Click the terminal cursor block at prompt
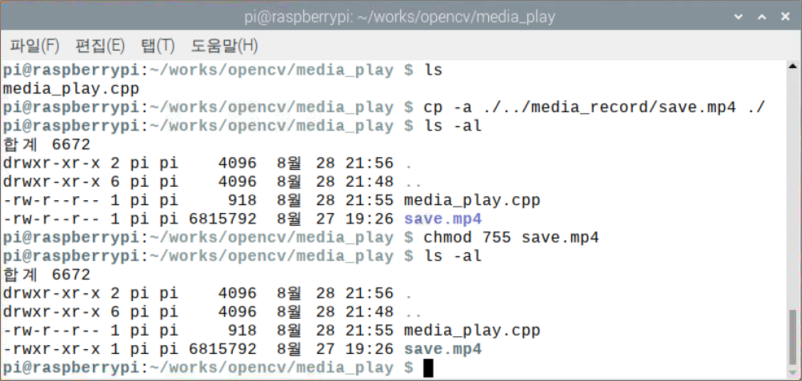Viewport: 802px width, 381px height. tap(428, 368)
